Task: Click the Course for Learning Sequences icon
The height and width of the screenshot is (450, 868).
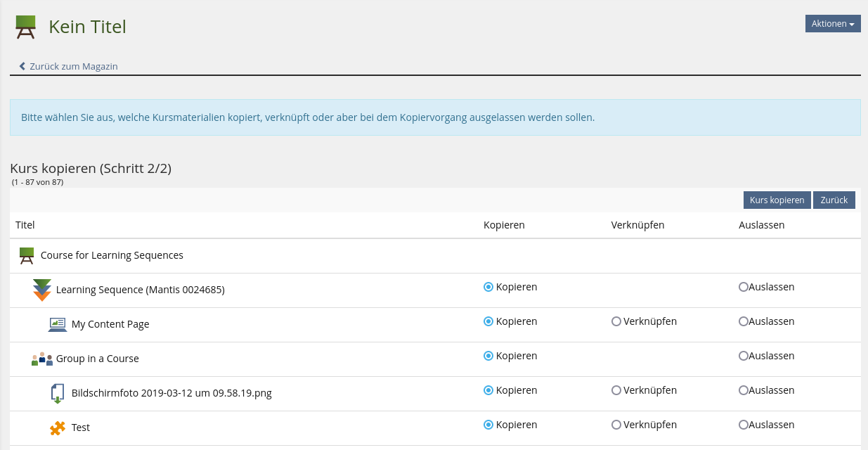Action: point(27,256)
